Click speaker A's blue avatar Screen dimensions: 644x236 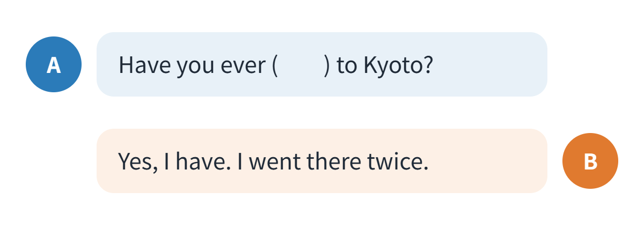point(54,64)
